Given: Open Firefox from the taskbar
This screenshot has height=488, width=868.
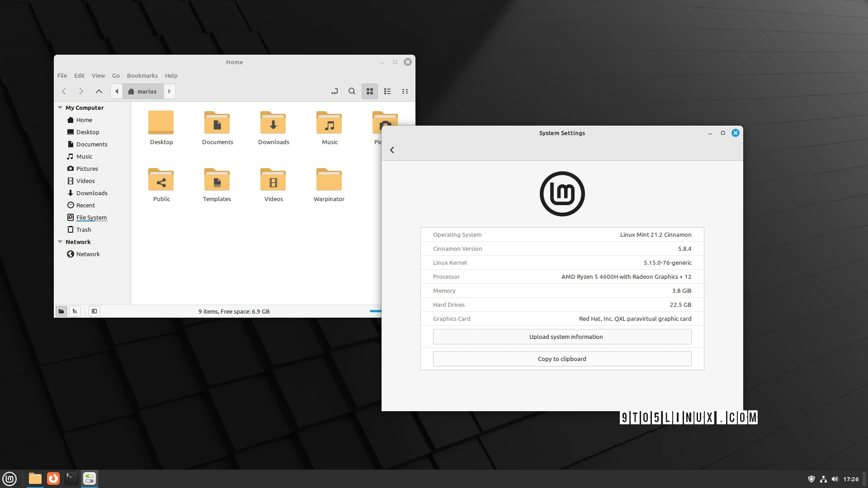Looking at the screenshot, I should (53, 479).
